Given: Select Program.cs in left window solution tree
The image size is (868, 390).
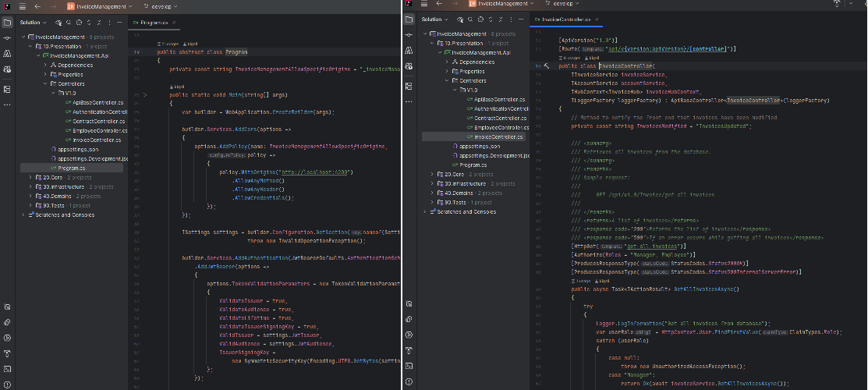Looking at the screenshot, I should (x=72, y=168).
